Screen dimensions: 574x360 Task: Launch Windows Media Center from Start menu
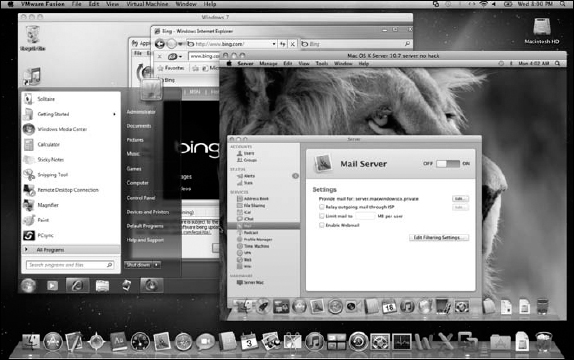[71, 129]
